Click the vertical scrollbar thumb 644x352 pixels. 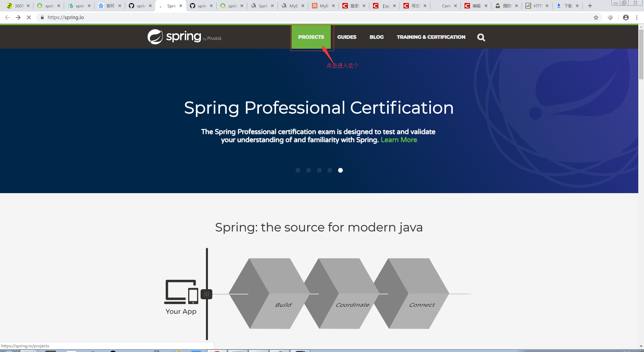641,54
